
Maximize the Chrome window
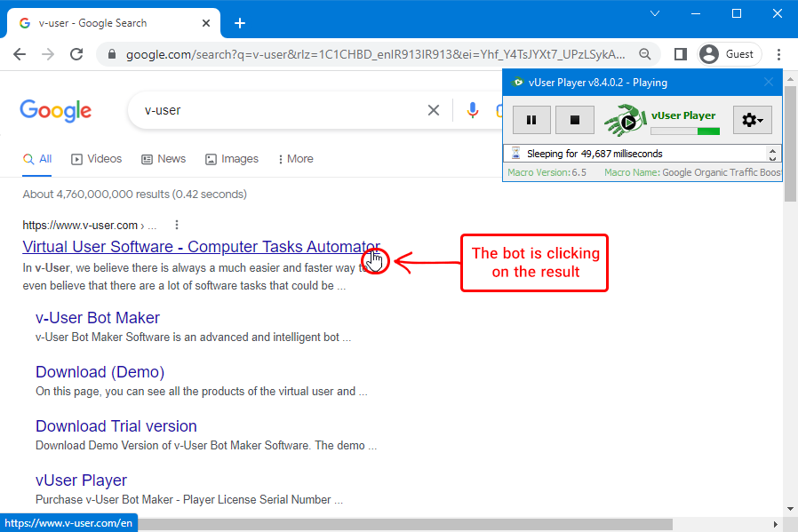pos(737,13)
